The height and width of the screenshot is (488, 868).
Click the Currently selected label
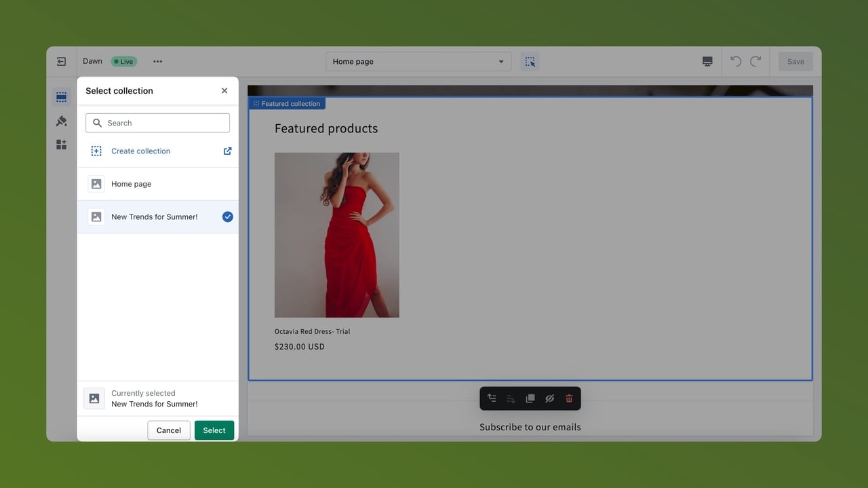143,393
